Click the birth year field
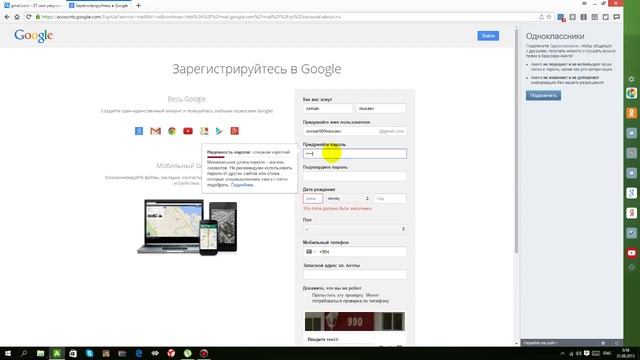The height and width of the screenshot is (360, 640). click(x=390, y=198)
